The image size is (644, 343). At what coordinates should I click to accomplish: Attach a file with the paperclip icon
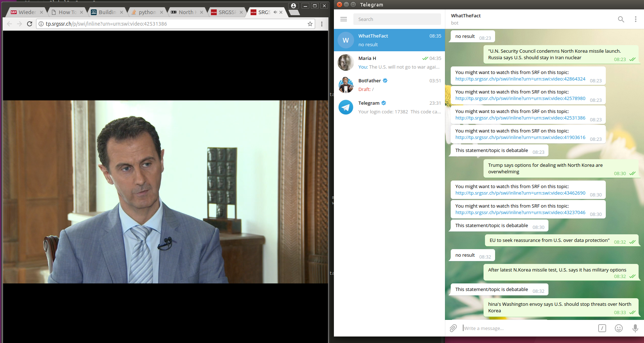point(453,328)
